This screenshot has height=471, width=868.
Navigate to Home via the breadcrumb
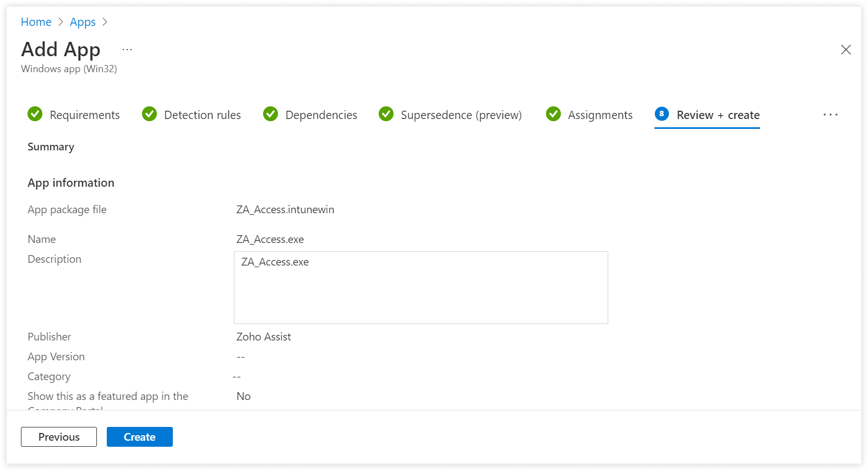36,21
